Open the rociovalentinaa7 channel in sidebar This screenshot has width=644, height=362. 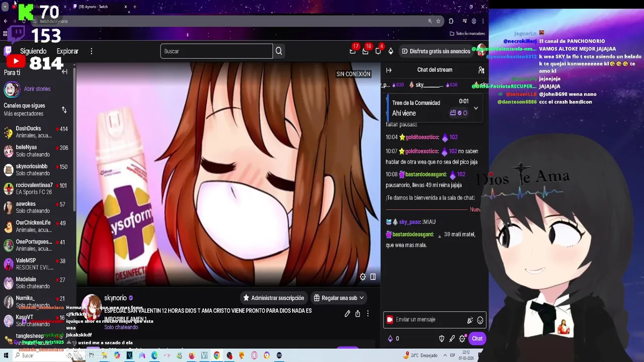point(36,189)
